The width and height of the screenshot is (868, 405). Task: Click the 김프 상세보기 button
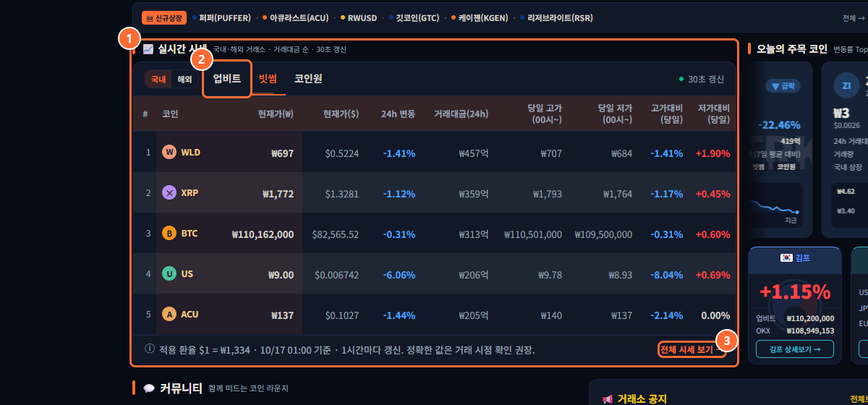coord(795,349)
